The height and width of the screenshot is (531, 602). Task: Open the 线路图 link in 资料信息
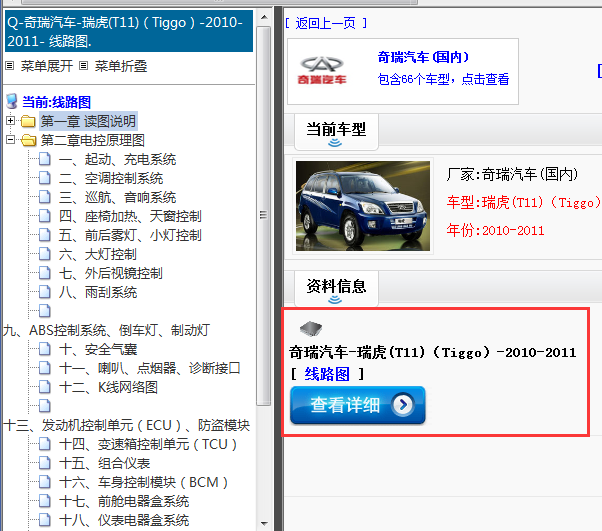click(327, 374)
